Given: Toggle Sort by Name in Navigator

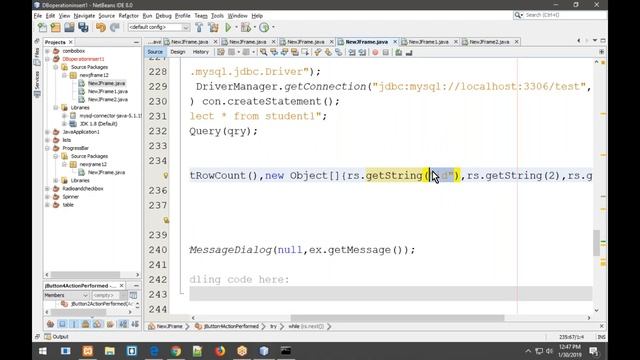Looking at the screenshot, I should (123, 324).
